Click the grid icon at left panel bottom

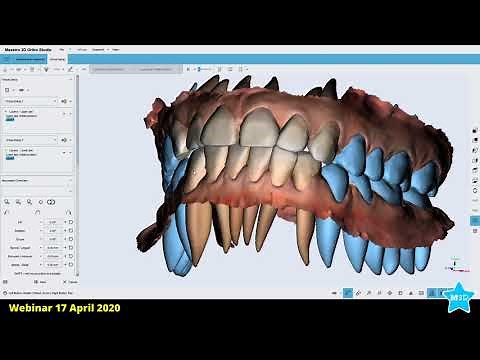pos(5,282)
